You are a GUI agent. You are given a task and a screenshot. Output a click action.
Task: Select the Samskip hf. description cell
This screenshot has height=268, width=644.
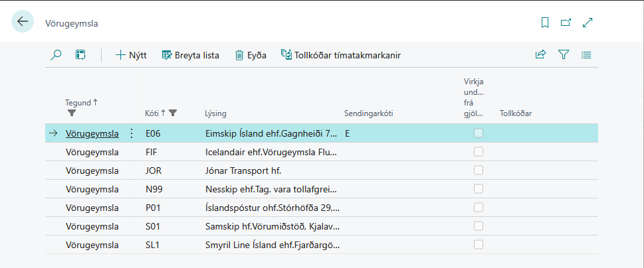[x=271, y=226]
